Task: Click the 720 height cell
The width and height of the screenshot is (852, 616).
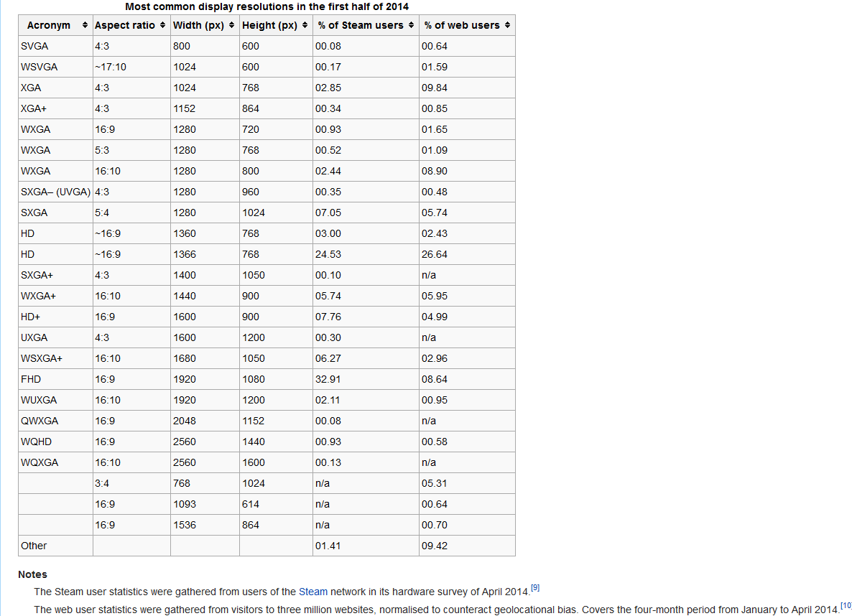Action: coord(276,129)
